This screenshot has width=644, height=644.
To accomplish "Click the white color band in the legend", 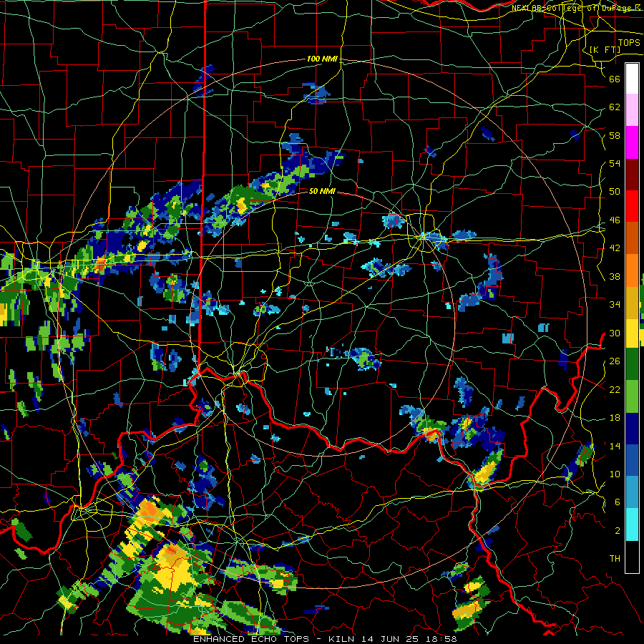I will click(x=632, y=79).
